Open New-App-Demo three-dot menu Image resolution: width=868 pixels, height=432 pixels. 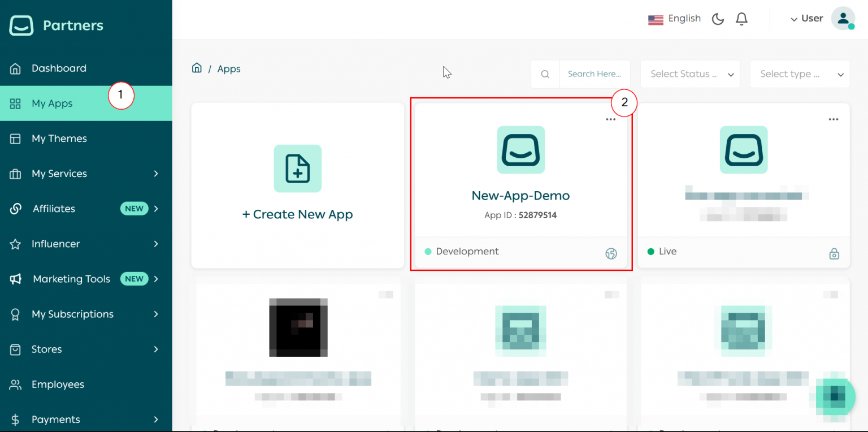coord(610,119)
